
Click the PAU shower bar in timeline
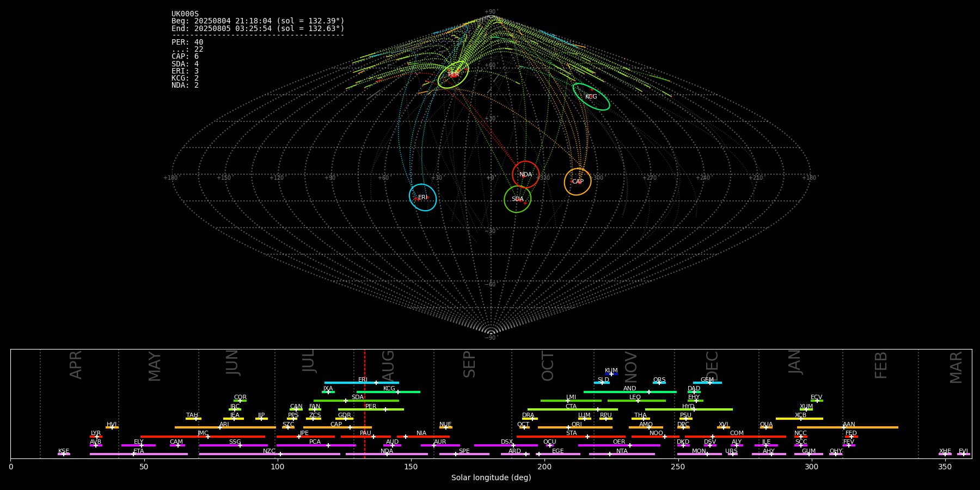365,437
